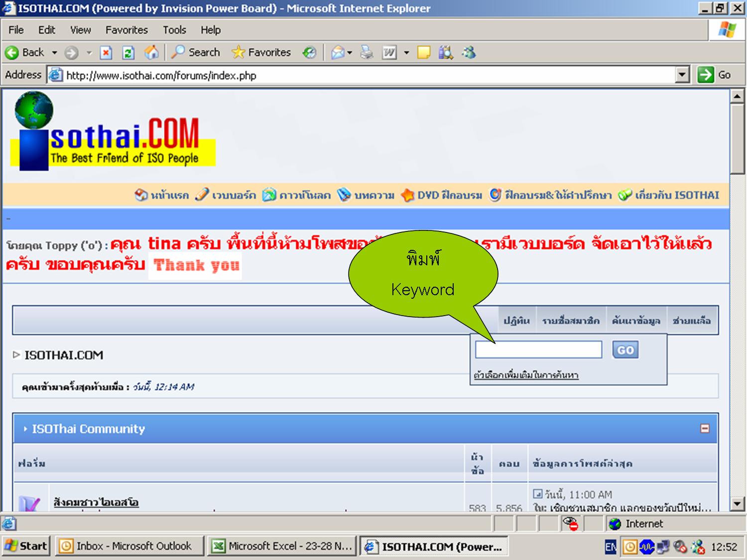Click the ตัวเลือกเพิ่มเติมในการค้นหา link
This screenshot has width=747, height=560.
[x=526, y=375]
